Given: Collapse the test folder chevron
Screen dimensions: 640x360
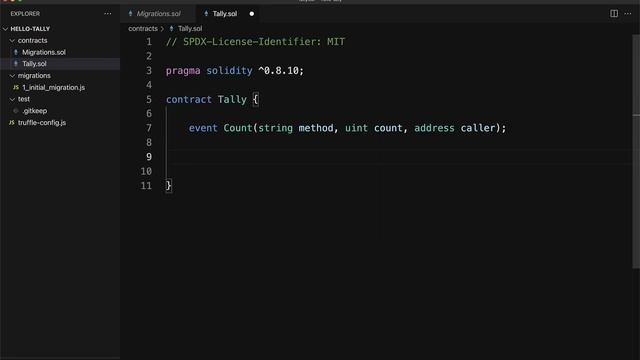Looking at the screenshot, I should (12, 99).
